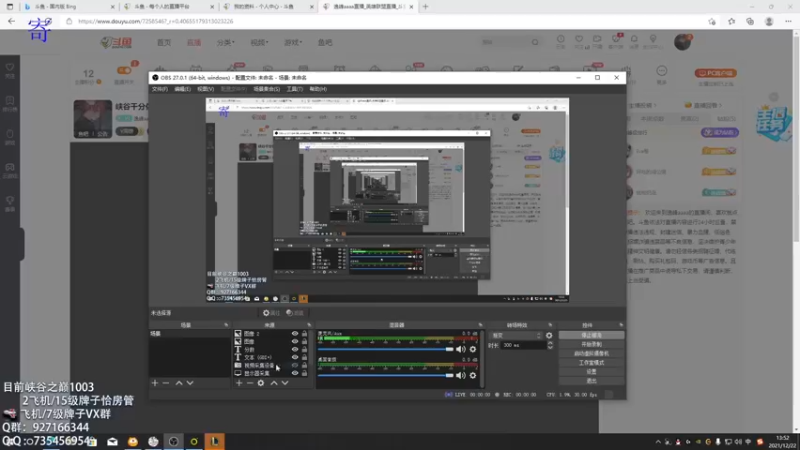Open the 文件(F) menu in OBS

159,89
